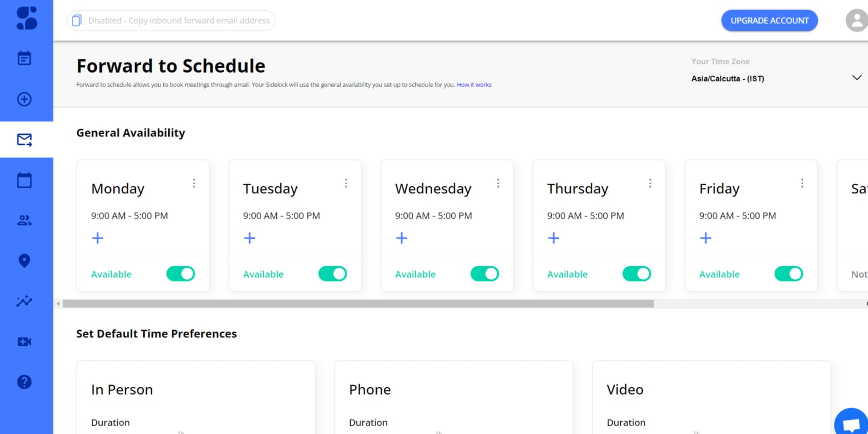Open the Forward to Schedule email icon

[24, 139]
